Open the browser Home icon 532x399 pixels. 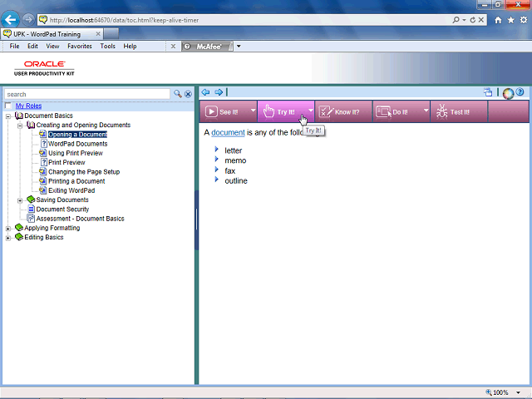[x=498, y=20]
